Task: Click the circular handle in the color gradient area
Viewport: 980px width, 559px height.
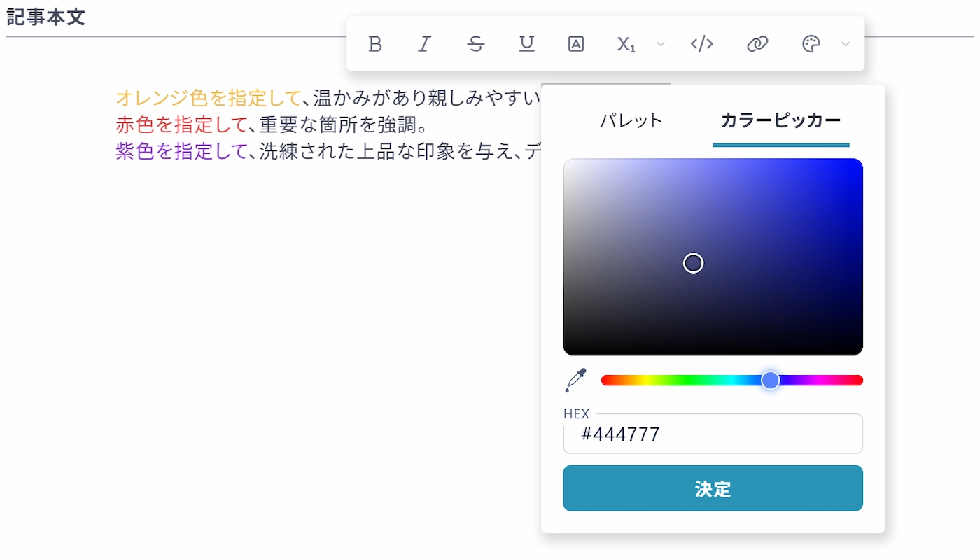Action: click(x=693, y=263)
